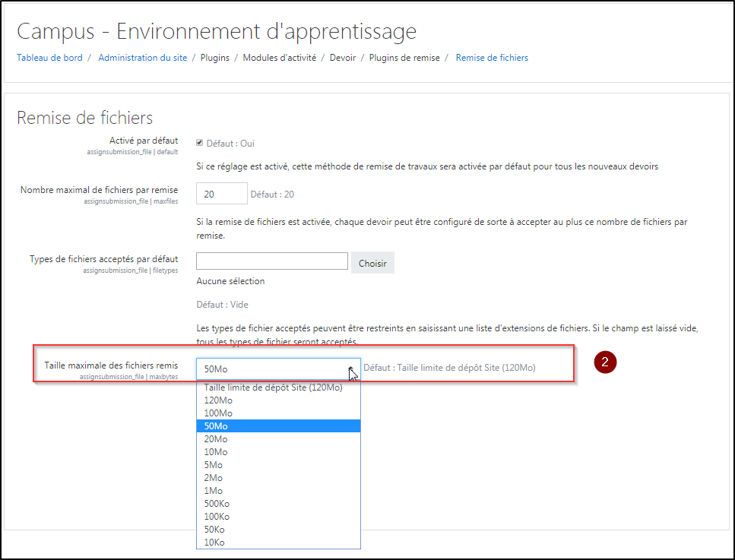
Task: Choose 500Ko from the size list
Action: (x=219, y=504)
